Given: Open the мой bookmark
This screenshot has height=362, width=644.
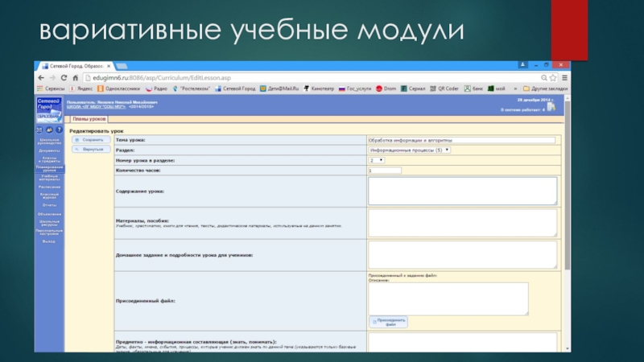Looking at the screenshot, I should point(496,88).
